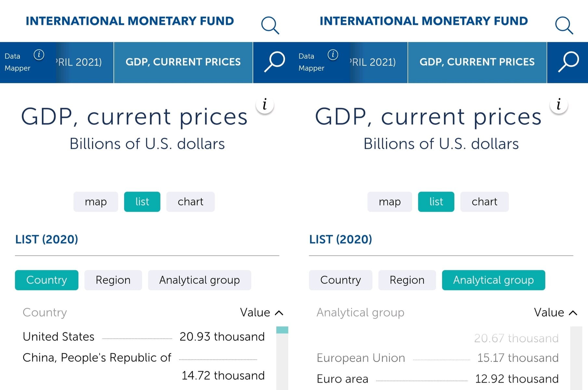This screenshot has height=390, width=588.
Task: Show info for GDP title in left panel
Action: coord(265,105)
